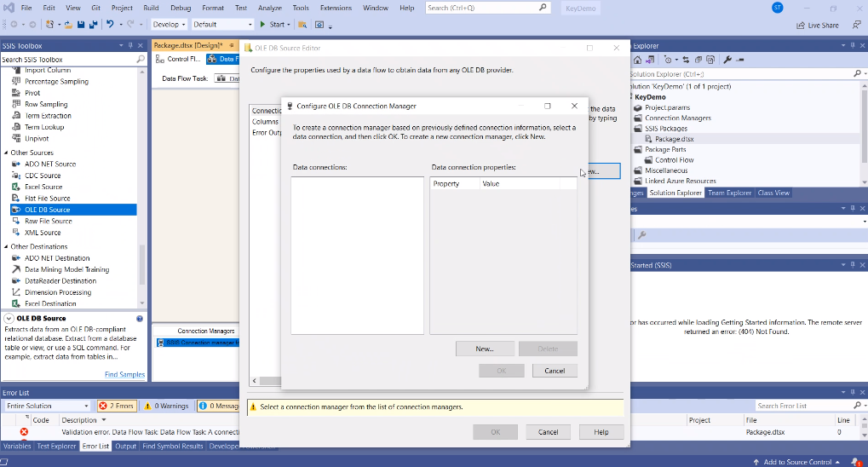Click the Data connections list box
The width and height of the screenshot is (868, 467).
[357, 256]
